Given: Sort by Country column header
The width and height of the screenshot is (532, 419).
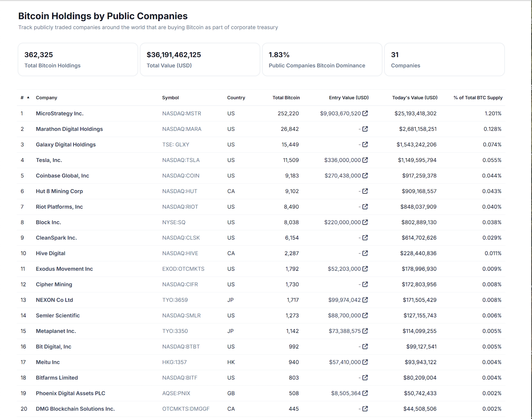Looking at the screenshot, I should (236, 98).
